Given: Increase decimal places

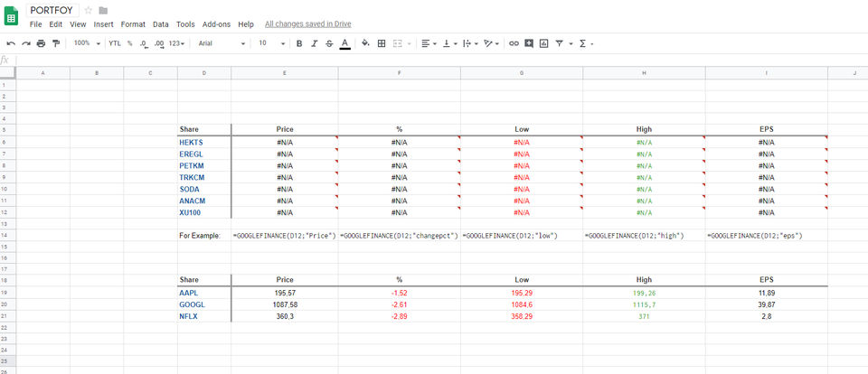Looking at the screenshot, I should [159, 43].
